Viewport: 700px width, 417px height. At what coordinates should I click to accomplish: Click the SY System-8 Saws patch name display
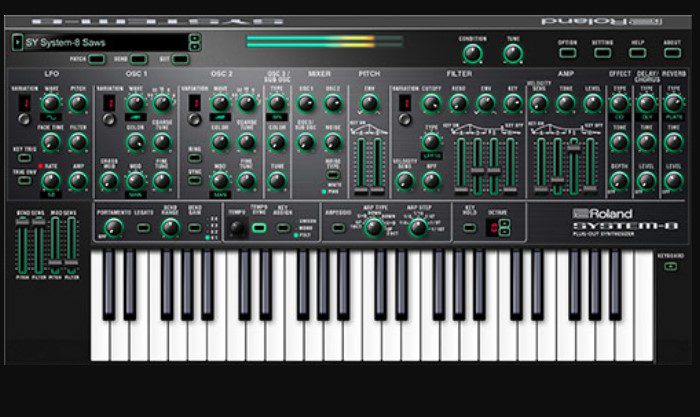pyautogui.click(x=106, y=42)
